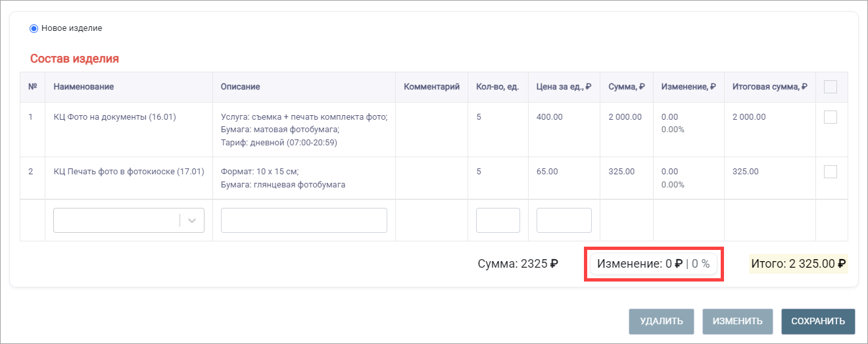Click the Наименование column header
The height and width of the screenshot is (344, 868).
[x=84, y=87]
